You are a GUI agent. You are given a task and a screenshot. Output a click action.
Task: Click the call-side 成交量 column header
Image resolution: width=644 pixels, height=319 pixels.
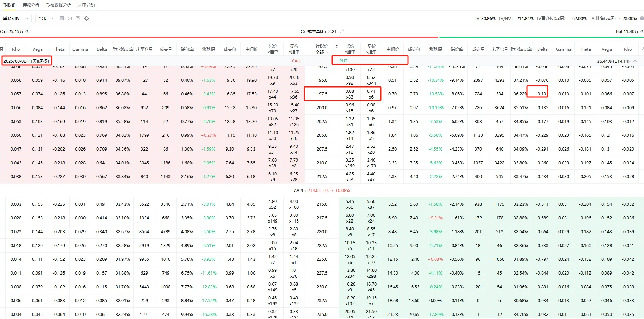pos(166,49)
